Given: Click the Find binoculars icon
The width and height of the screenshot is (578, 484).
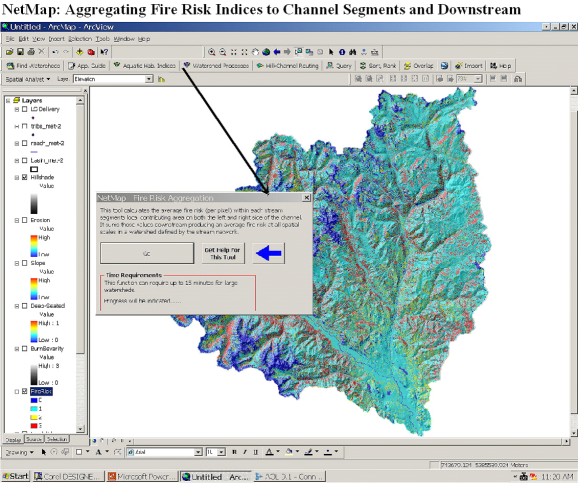Looking at the screenshot, I should 353,52.
